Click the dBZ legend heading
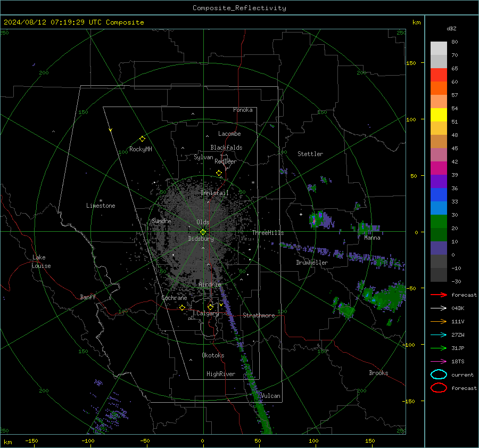The height and width of the screenshot is (448, 479). tap(451, 28)
